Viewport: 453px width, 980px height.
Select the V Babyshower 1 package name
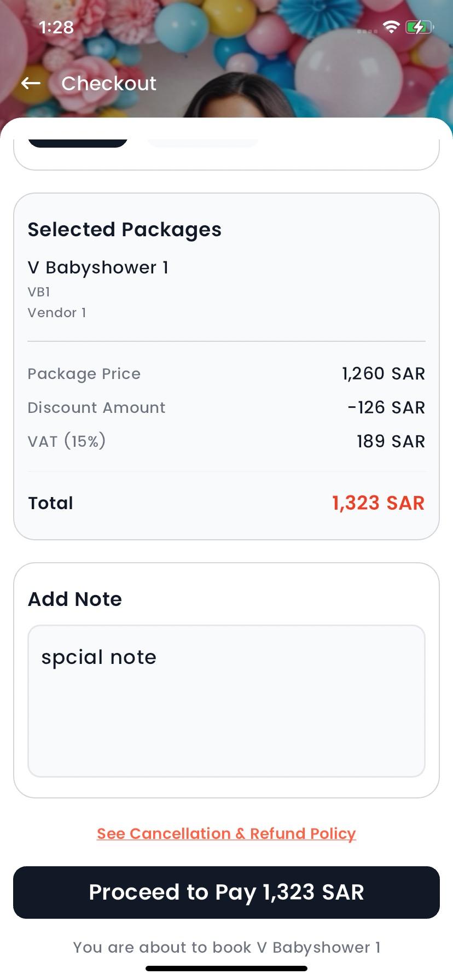98,267
